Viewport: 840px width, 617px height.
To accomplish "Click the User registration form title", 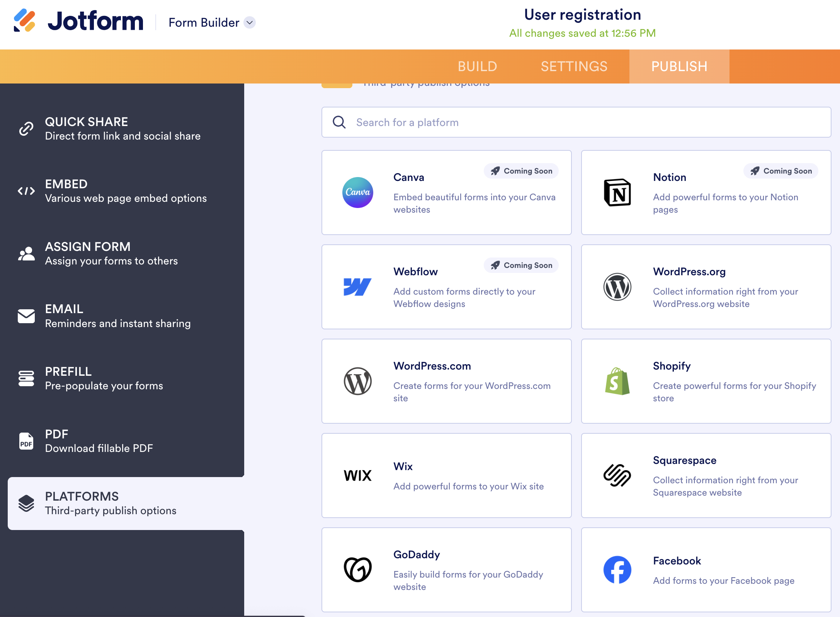I will coord(583,15).
